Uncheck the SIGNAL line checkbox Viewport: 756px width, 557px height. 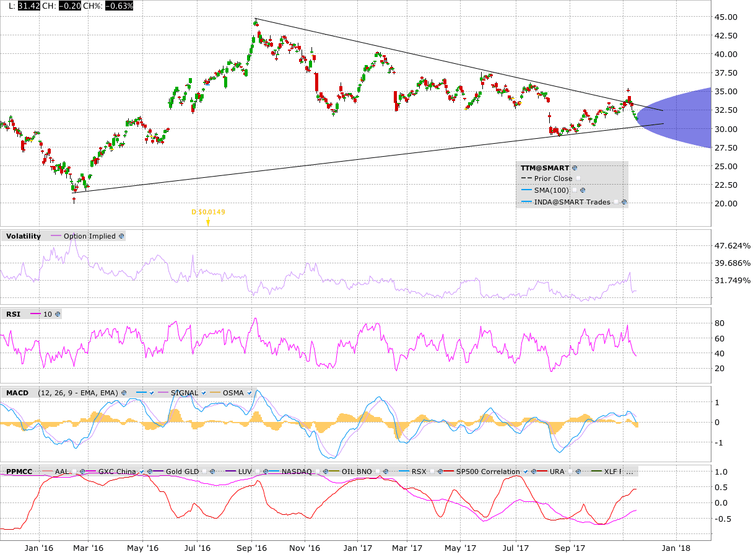pyautogui.click(x=204, y=393)
